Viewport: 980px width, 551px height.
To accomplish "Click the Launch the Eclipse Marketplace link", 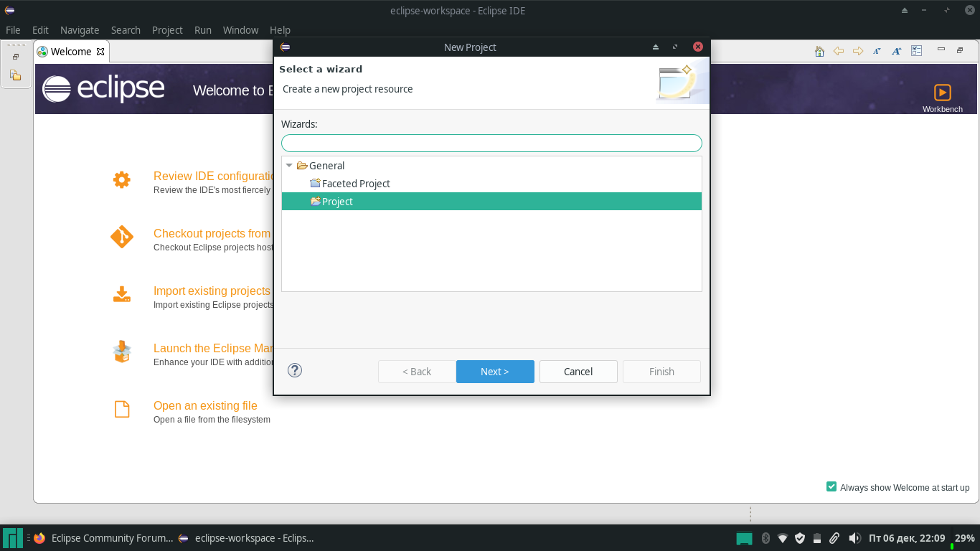I will coord(213,349).
